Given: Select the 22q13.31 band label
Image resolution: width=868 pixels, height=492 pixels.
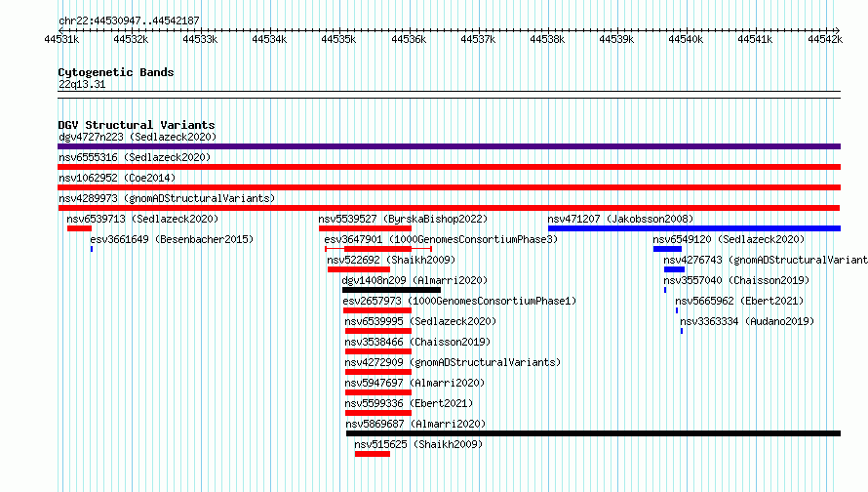Looking at the screenshot, I should pos(82,84).
